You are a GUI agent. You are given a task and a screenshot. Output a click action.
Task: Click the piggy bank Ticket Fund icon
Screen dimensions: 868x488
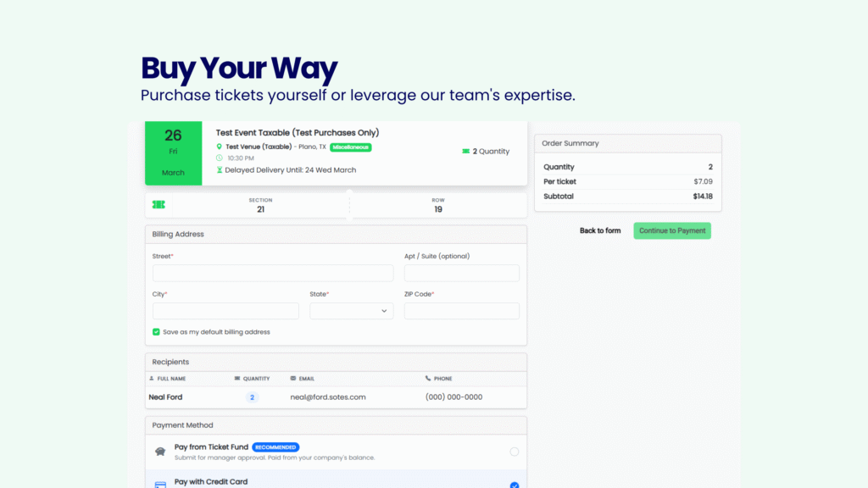click(x=160, y=452)
